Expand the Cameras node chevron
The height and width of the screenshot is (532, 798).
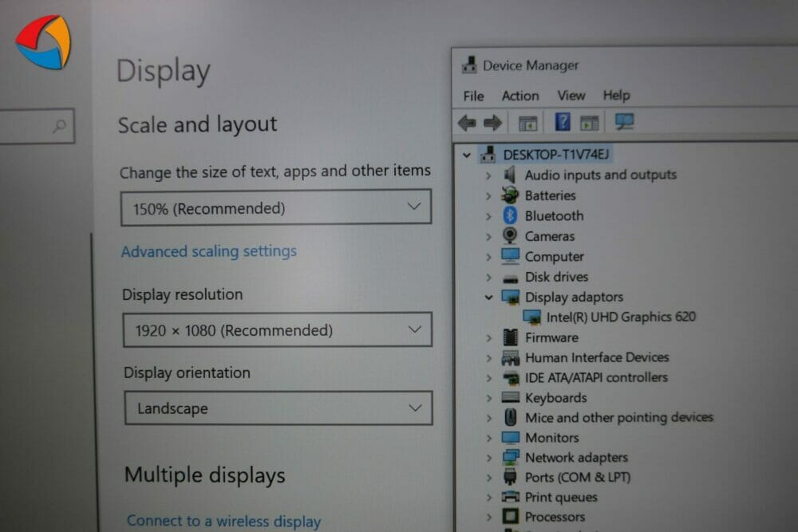(488, 237)
